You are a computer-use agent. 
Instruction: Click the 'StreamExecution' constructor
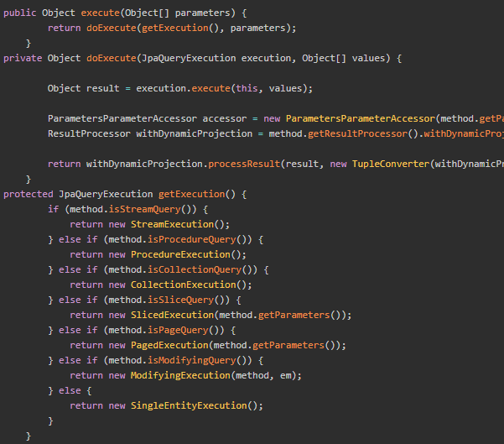[172, 225]
